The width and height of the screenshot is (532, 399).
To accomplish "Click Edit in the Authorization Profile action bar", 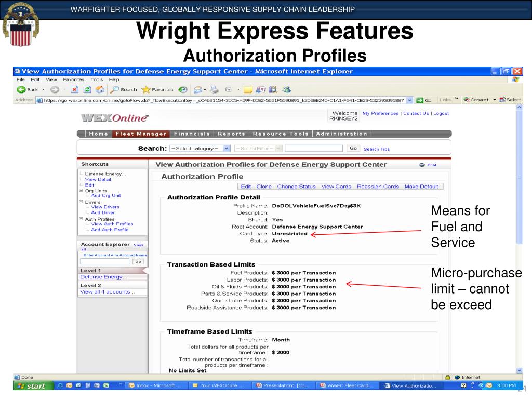I will (246, 187).
